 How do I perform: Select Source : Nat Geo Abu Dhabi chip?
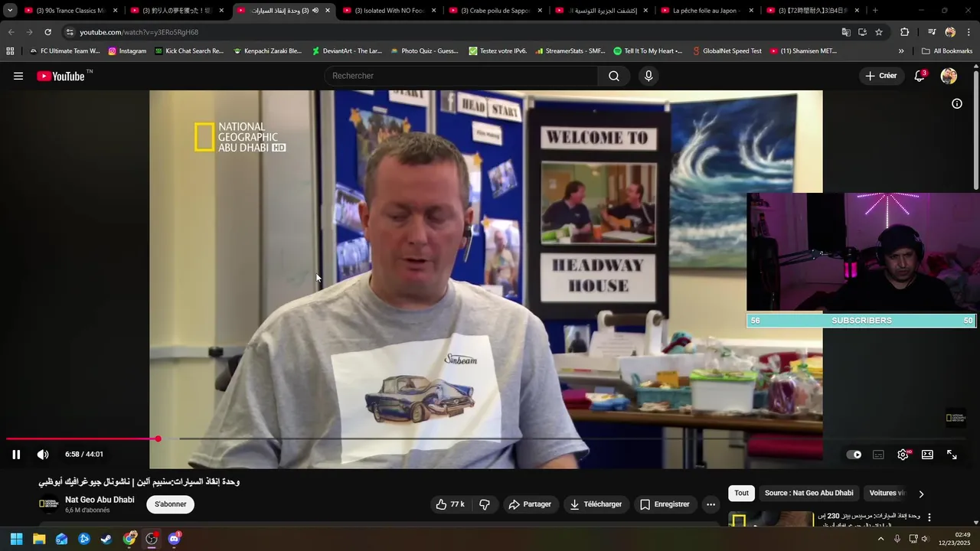(x=808, y=493)
